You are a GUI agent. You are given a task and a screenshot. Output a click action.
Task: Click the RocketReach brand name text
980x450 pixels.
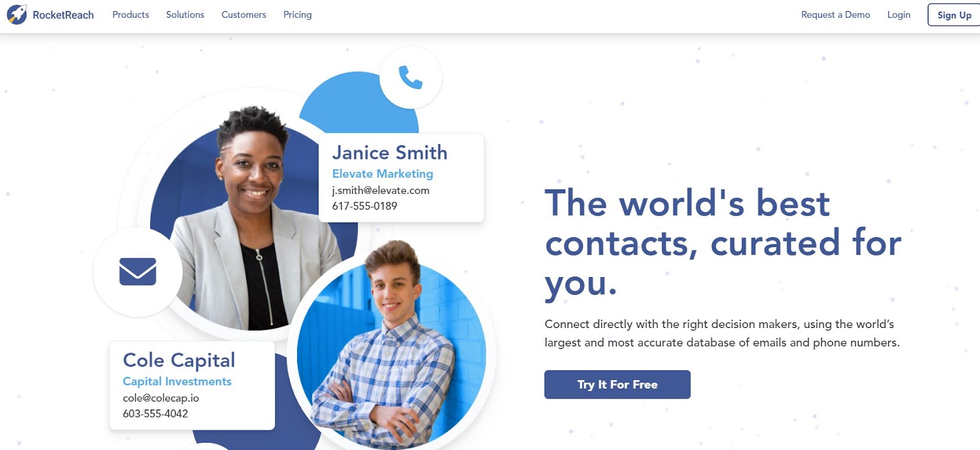63,15
